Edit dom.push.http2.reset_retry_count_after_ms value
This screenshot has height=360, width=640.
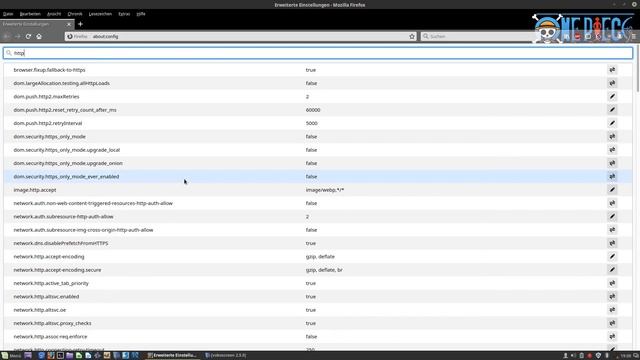click(x=612, y=110)
